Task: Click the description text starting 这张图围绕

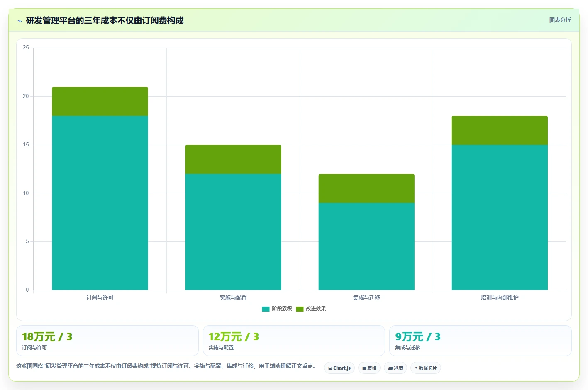Action: tap(166, 366)
